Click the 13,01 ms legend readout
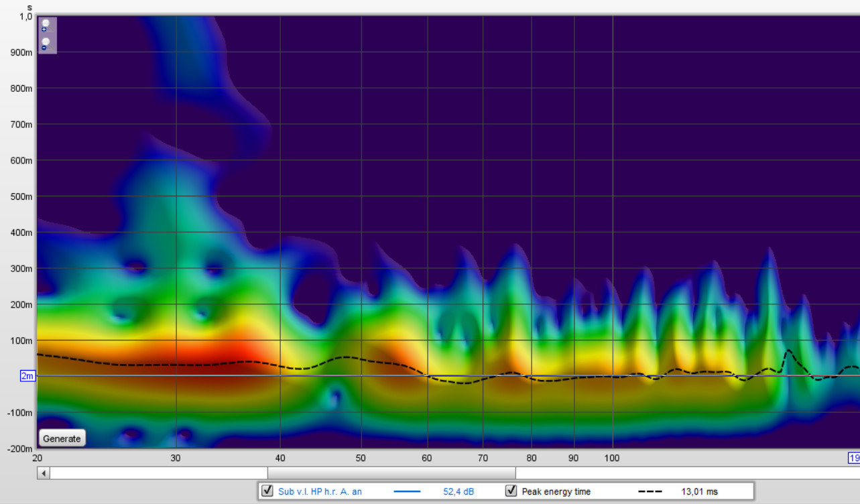The height and width of the screenshot is (504, 860). coord(699,492)
